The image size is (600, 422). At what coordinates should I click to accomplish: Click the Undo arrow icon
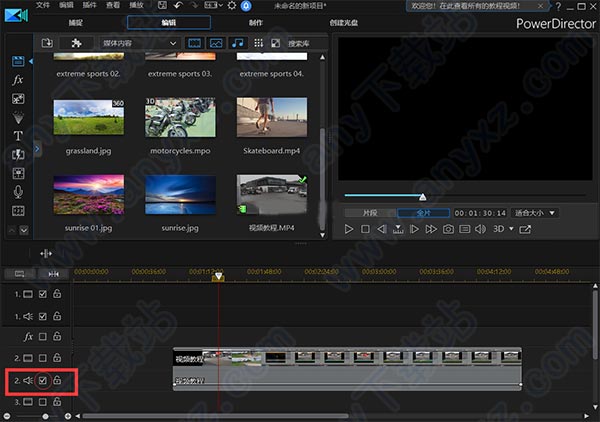point(178,5)
